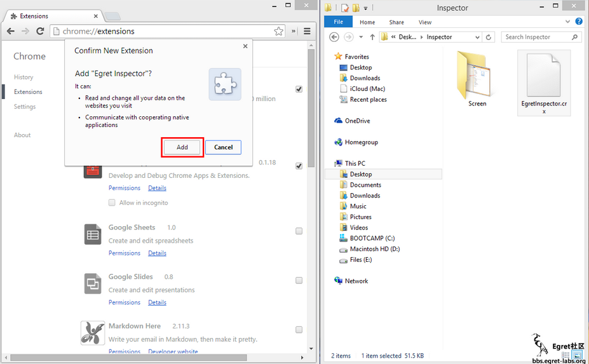This screenshot has width=589, height=364.
Task: Toggle Enabled checkbox for version 0.1.18 extension
Action: tap(299, 166)
